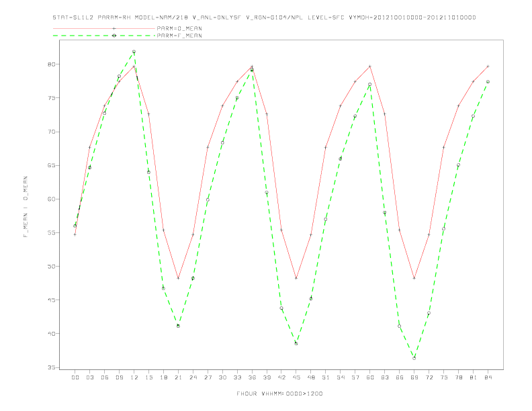Click the x-axis tick label 12

(134, 377)
